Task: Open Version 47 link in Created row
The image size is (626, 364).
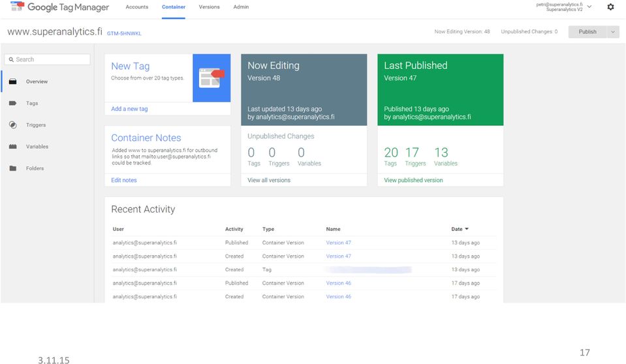Action: [339, 256]
